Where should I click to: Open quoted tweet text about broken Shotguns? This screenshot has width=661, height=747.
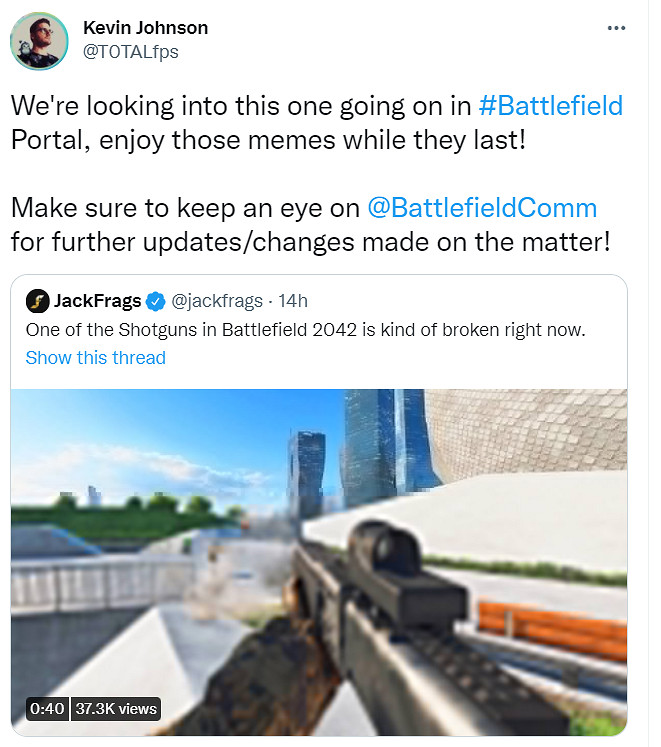click(305, 330)
